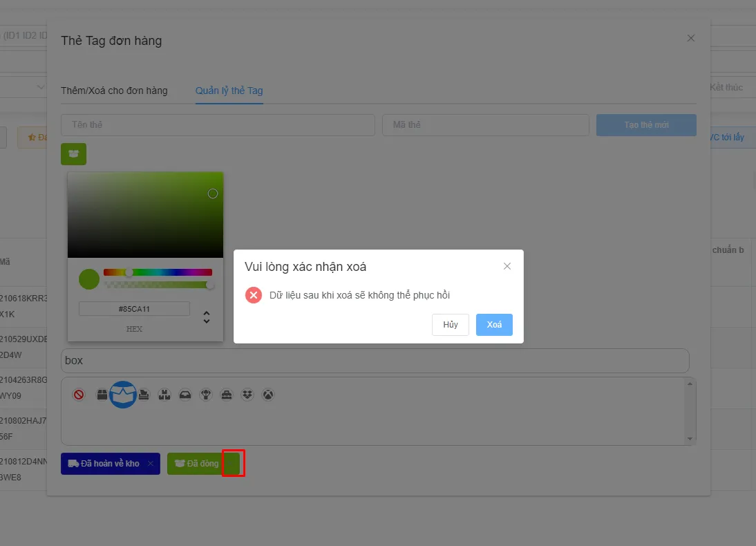Remove the Đã đóng tag with its X
756x546 pixels.
(x=231, y=464)
